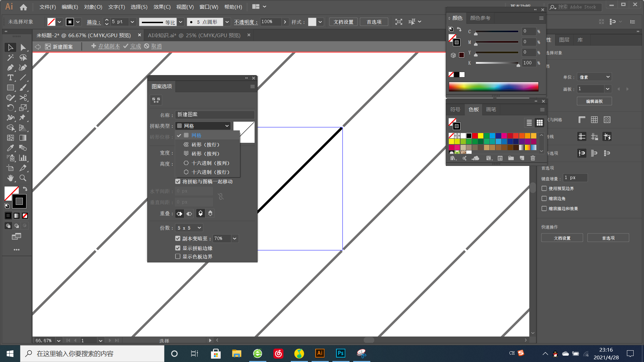Click the color spectrum bar
Screen dimensions: 644x362
pos(493,86)
